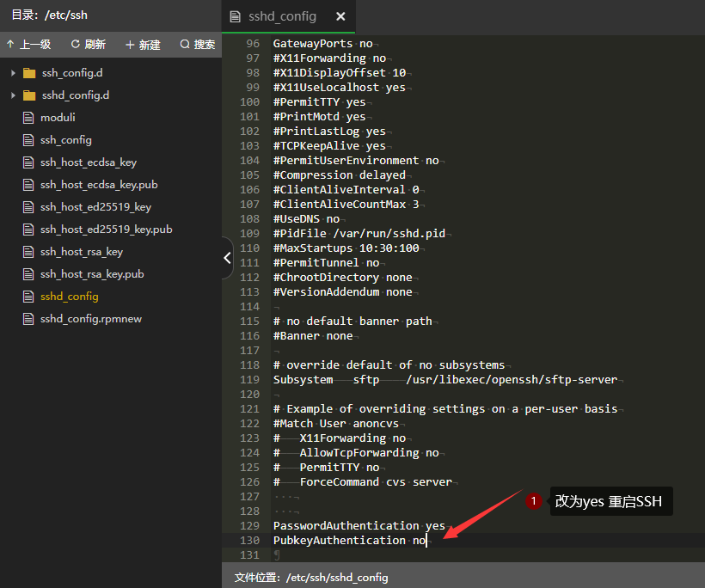This screenshot has width=705, height=588.
Task: Click the 刷新 refresh button
Action: tap(89, 45)
